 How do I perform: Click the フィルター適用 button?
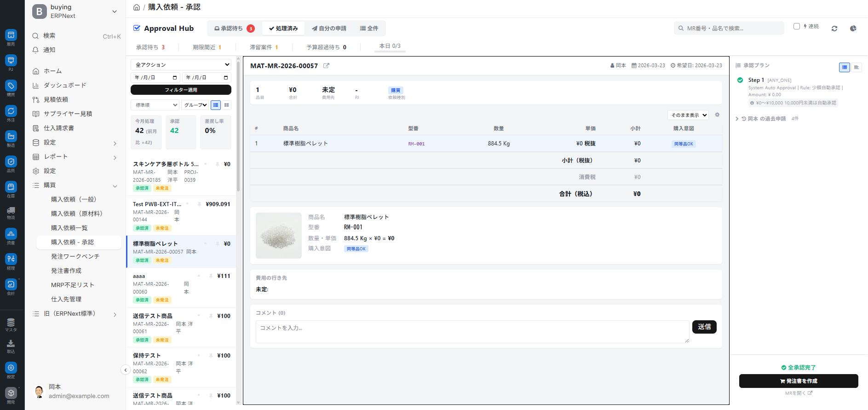point(181,90)
